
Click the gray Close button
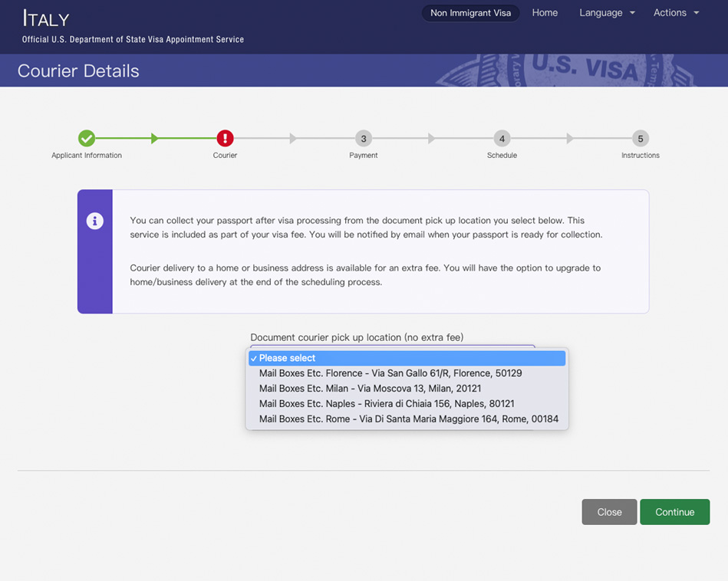(609, 512)
